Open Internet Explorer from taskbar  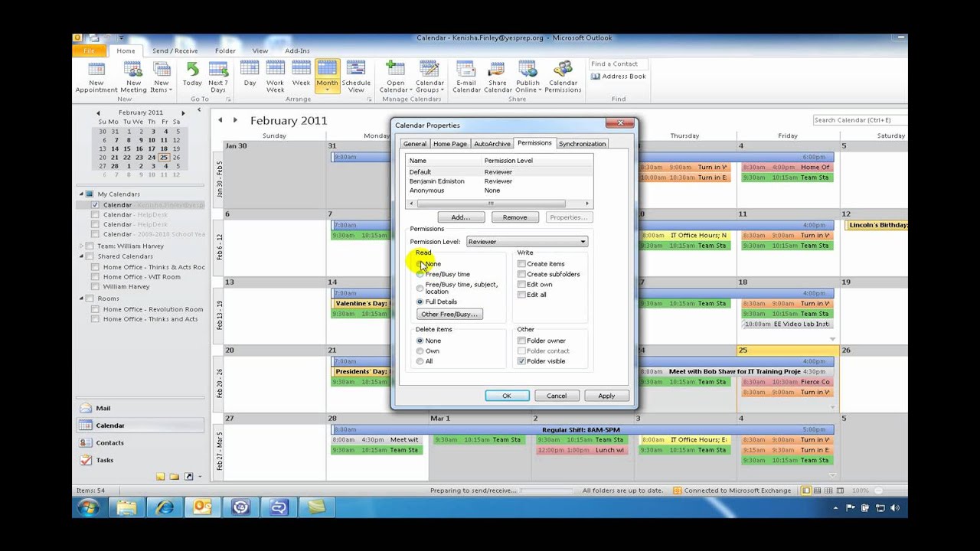[x=165, y=507]
